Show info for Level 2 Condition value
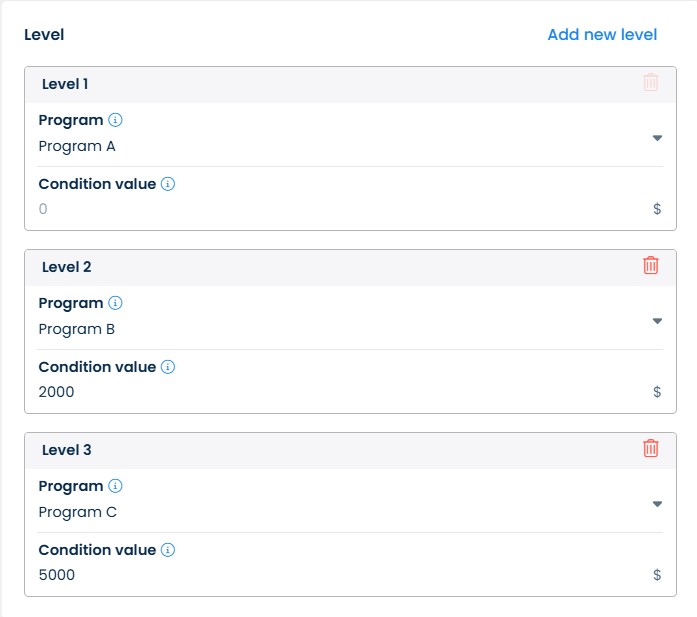Screen dimensions: 697x617 168,367
